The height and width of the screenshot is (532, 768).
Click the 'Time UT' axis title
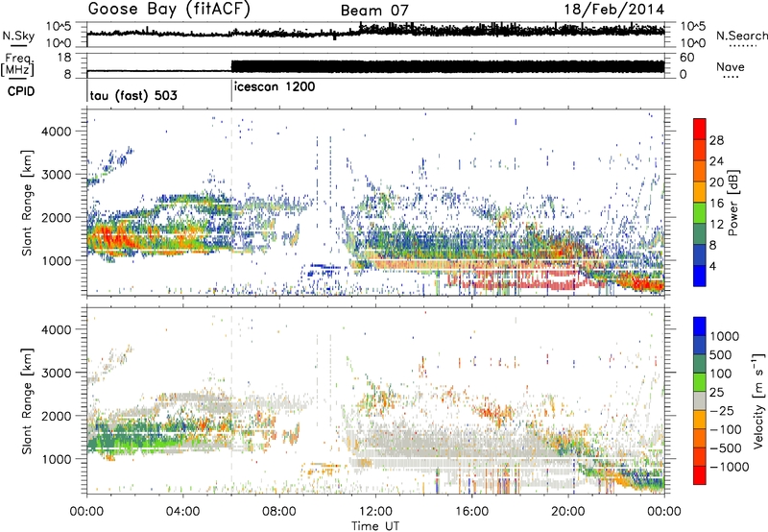point(375,526)
